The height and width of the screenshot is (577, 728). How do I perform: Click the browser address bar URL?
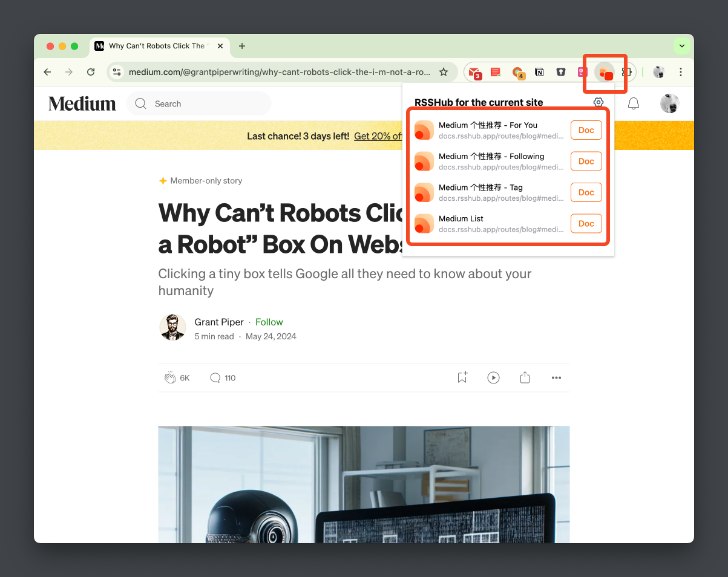[280, 72]
